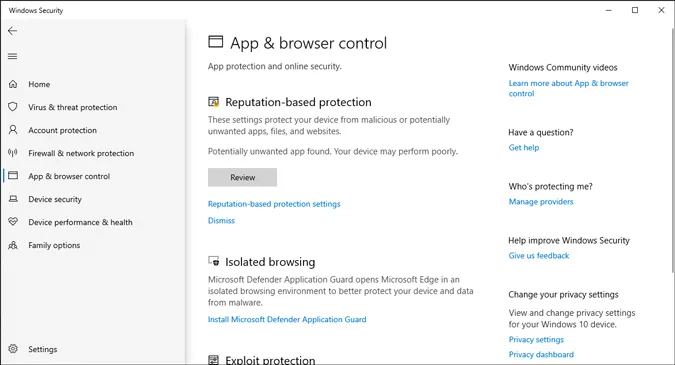
Task: Maximize the Windows Security window
Action: (x=635, y=10)
